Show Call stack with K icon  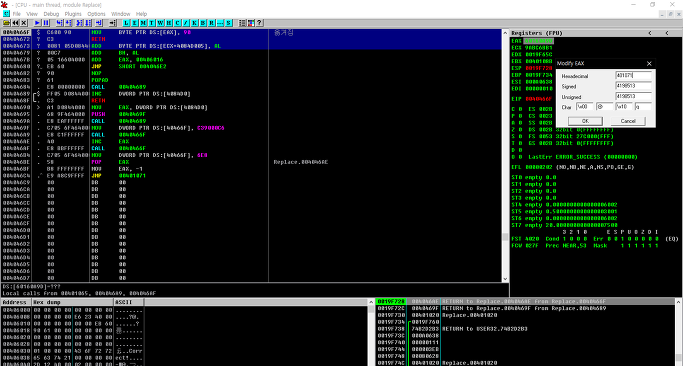pyautogui.click(x=194, y=23)
